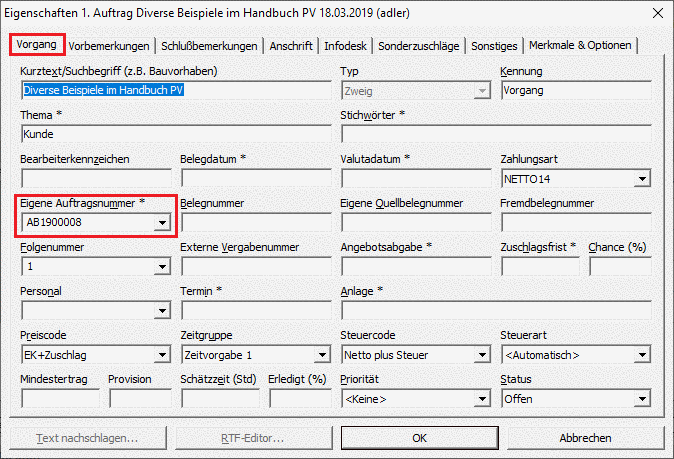Screen dimensions: 674x459
Task: Open the Status dropdown Offen
Action: point(576,399)
